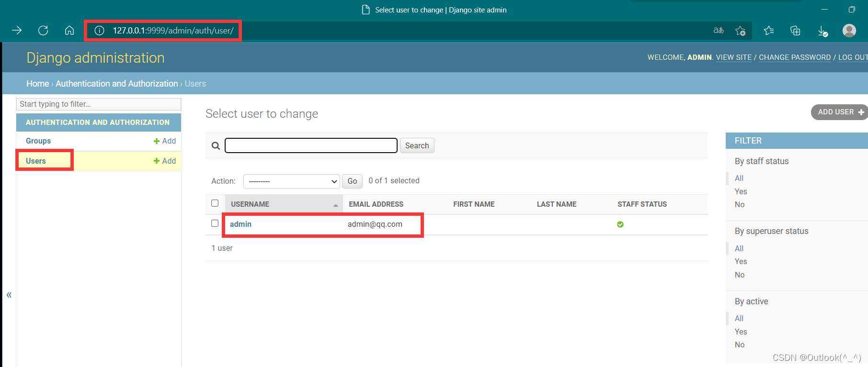Open the admin user link
Viewport: 868px width, 367px height.
(x=240, y=224)
